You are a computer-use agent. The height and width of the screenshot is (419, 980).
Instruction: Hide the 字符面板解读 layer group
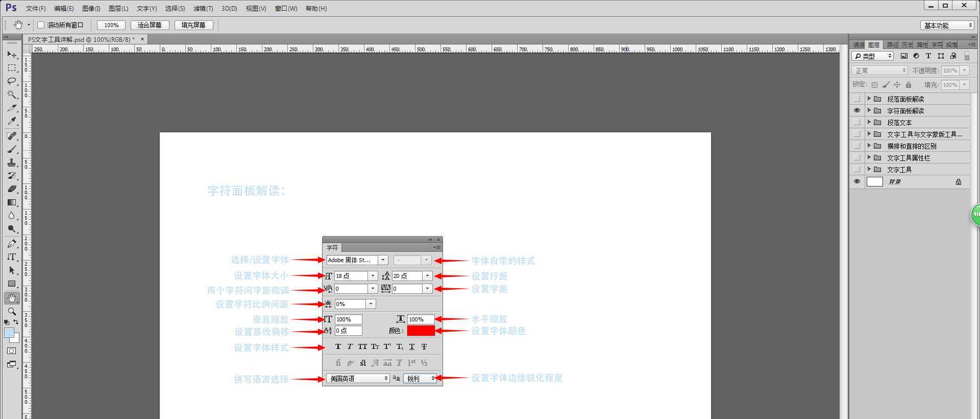point(857,111)
